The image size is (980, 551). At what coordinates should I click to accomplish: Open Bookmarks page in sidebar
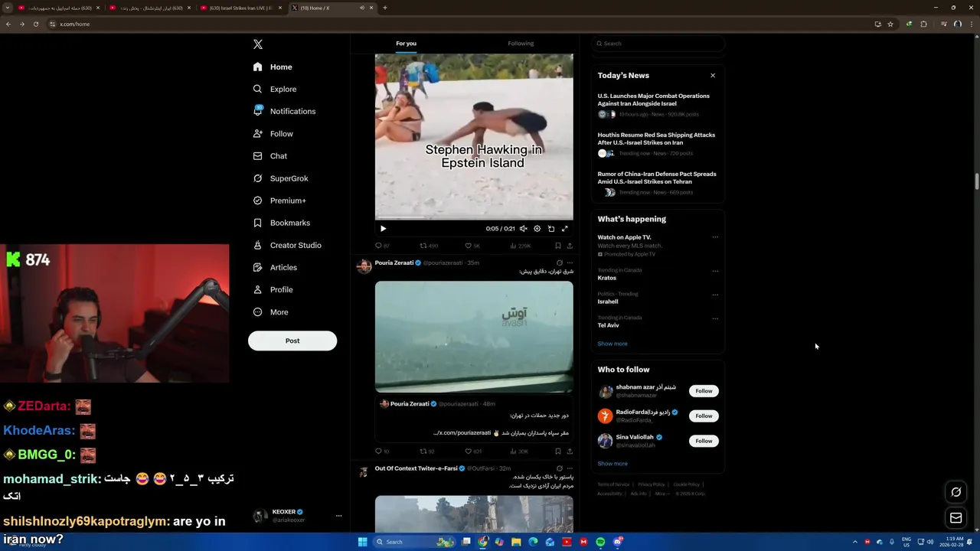(281, 223)
